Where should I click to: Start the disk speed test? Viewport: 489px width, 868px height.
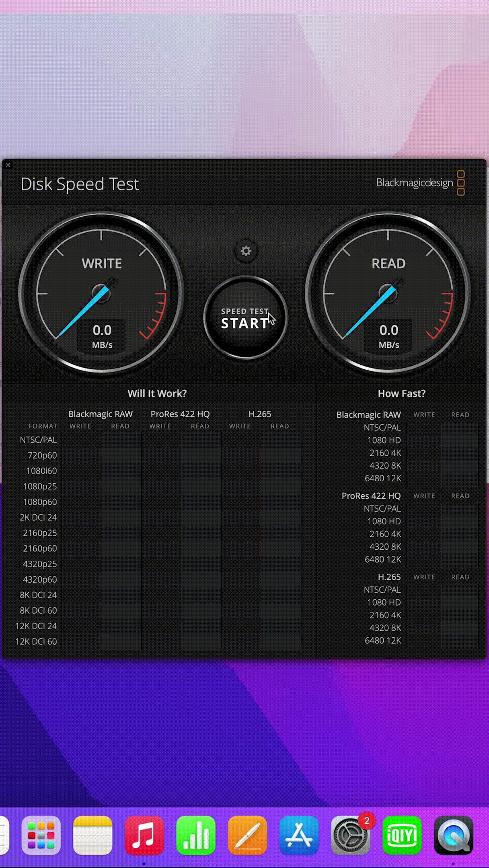coord(246,317)
